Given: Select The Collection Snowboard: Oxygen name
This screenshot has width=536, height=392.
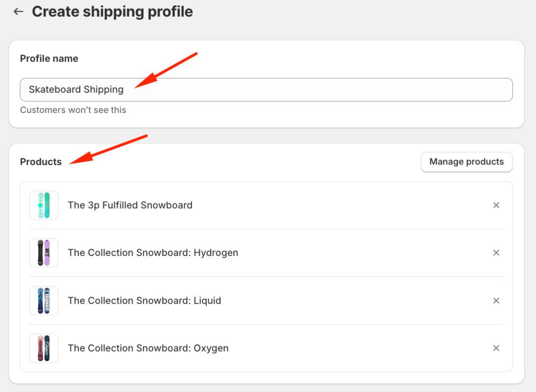Looking at the screenshot, I should (148, 348).
